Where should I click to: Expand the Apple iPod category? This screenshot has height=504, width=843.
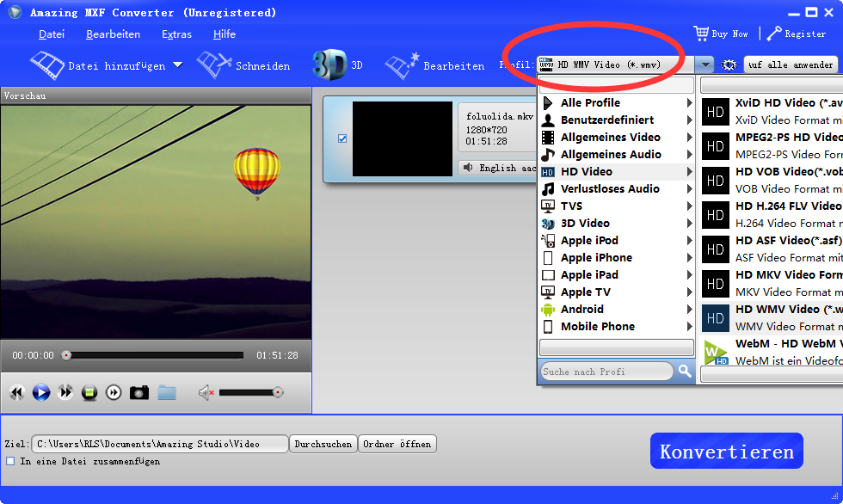pos(617,240)
